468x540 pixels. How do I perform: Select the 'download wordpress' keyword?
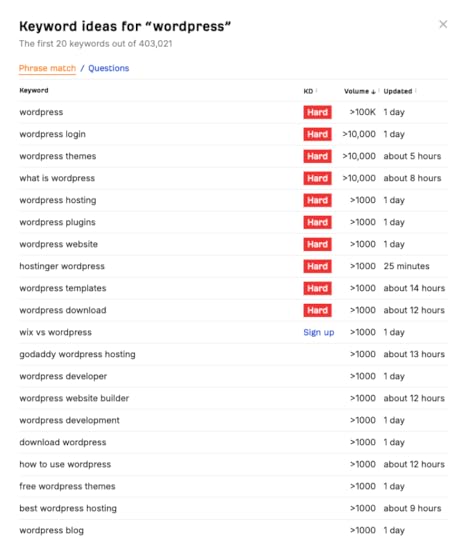click(x=63, y=442)
